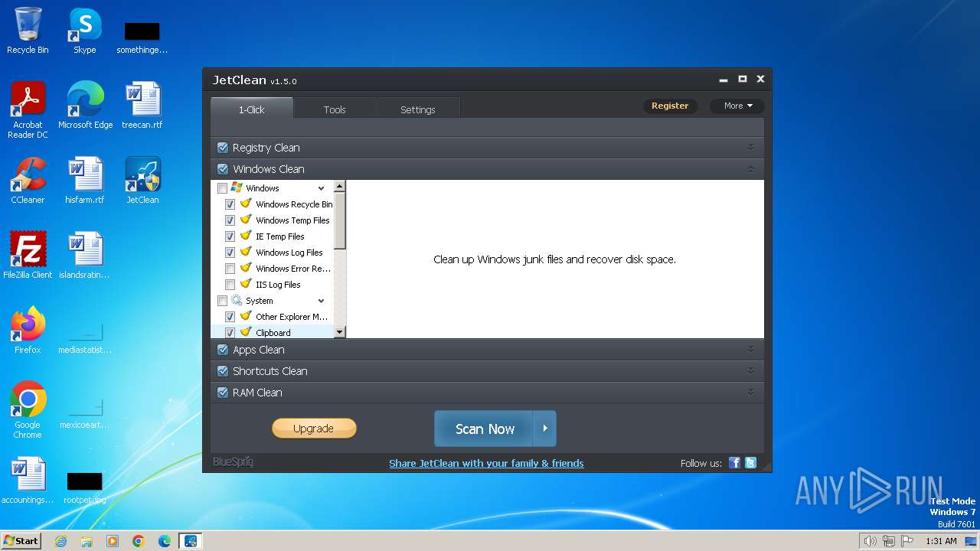The image size is (980, 551).
Task: Click the Upgrade button
Action: pos(314,429)
